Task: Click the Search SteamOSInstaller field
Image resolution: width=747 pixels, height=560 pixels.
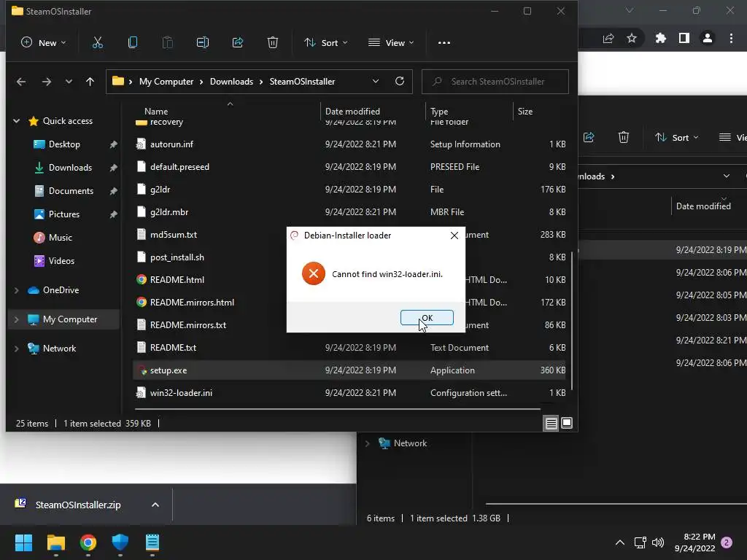Action: [495, 82]
